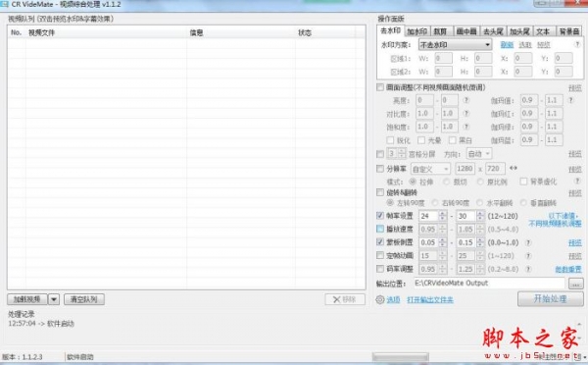Click the 状态 column header

tap(326, 32)
